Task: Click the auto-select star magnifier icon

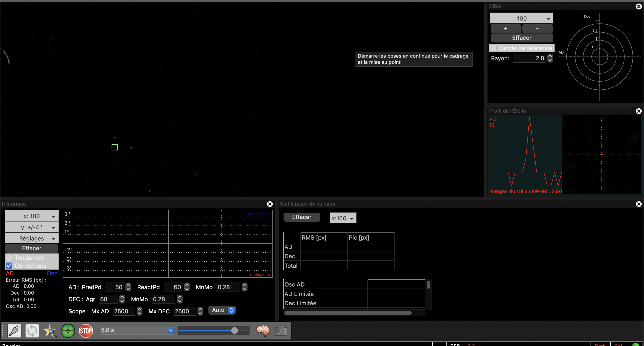Action: (50, 331)
